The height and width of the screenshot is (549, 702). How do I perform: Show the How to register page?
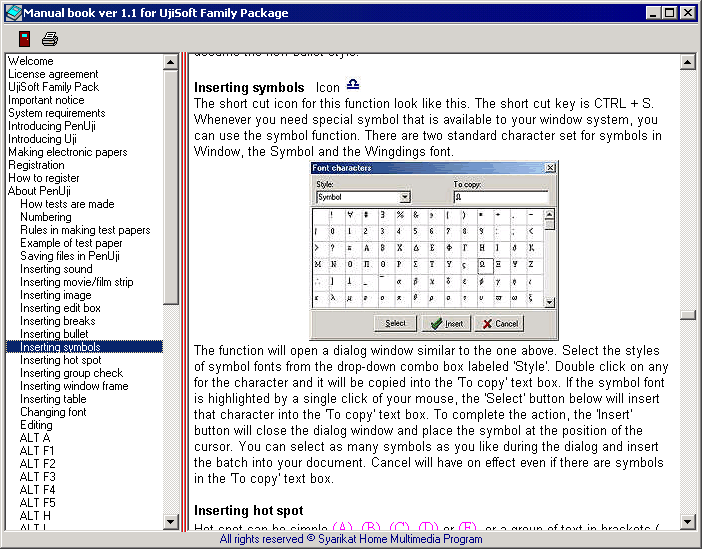44,178
